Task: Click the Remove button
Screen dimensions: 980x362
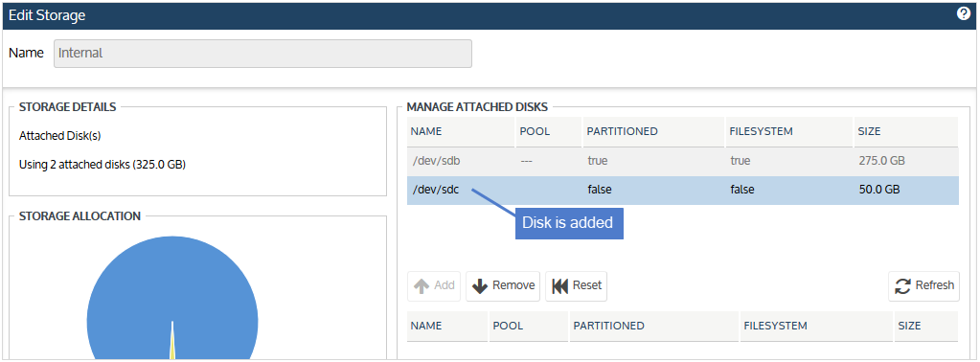Action: tap(503, 285)
